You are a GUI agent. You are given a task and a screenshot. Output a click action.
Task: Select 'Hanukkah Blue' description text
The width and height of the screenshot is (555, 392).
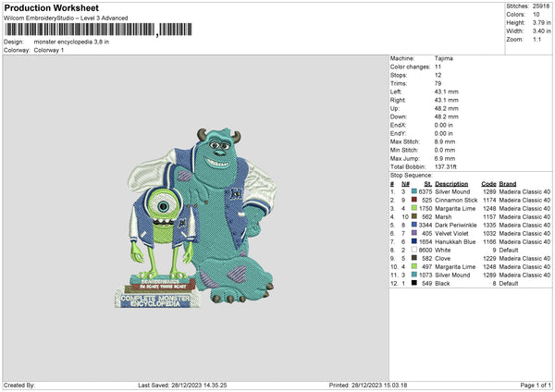[455, 241]
